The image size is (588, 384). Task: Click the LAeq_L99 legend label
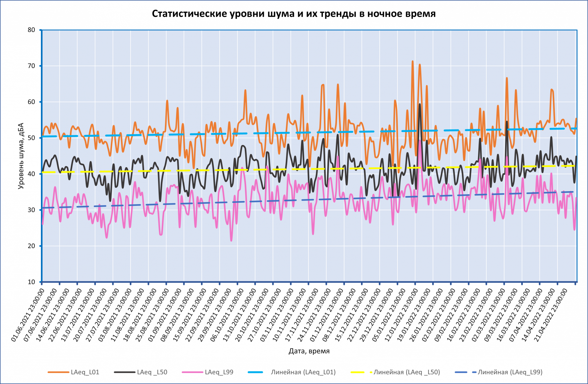(x=219, y=372)
